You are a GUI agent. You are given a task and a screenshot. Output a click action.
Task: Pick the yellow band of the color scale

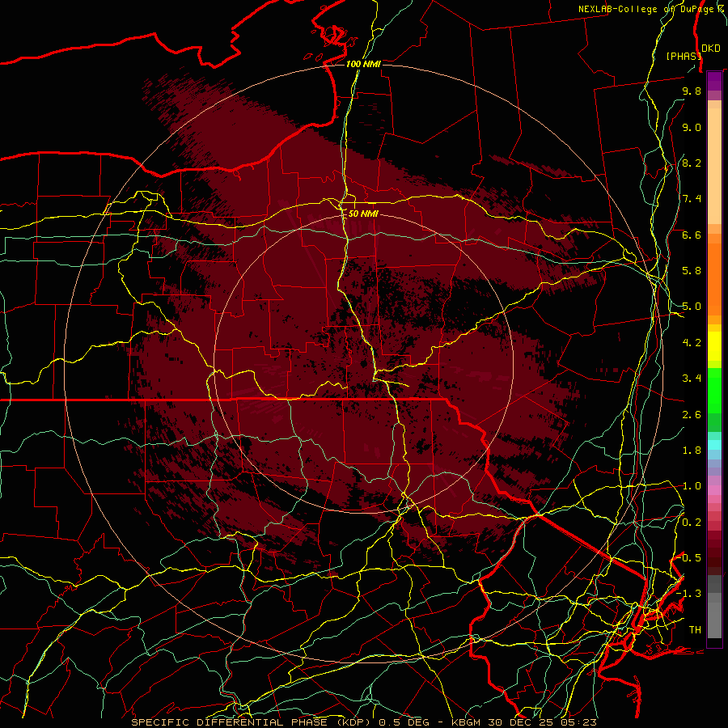tap(714, 346)
